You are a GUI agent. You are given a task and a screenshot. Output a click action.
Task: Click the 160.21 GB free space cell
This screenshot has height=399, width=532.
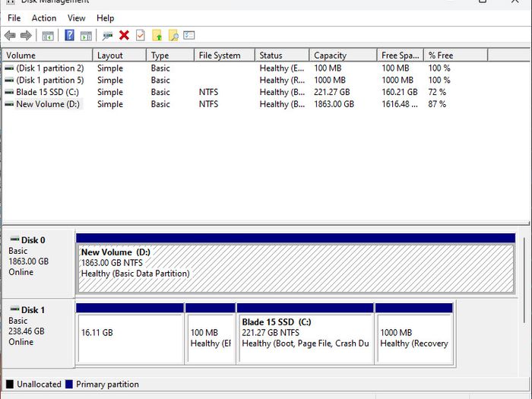click(x=400, y=92)
